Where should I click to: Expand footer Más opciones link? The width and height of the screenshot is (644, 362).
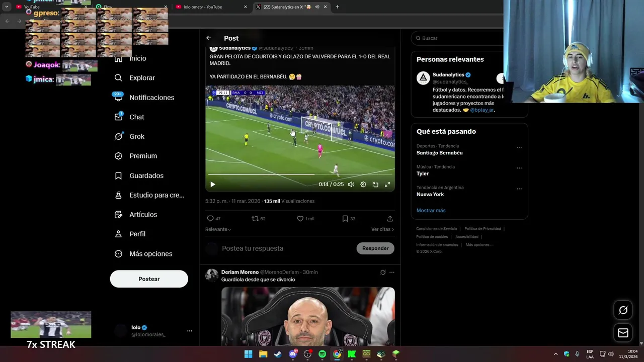[479, 245]
